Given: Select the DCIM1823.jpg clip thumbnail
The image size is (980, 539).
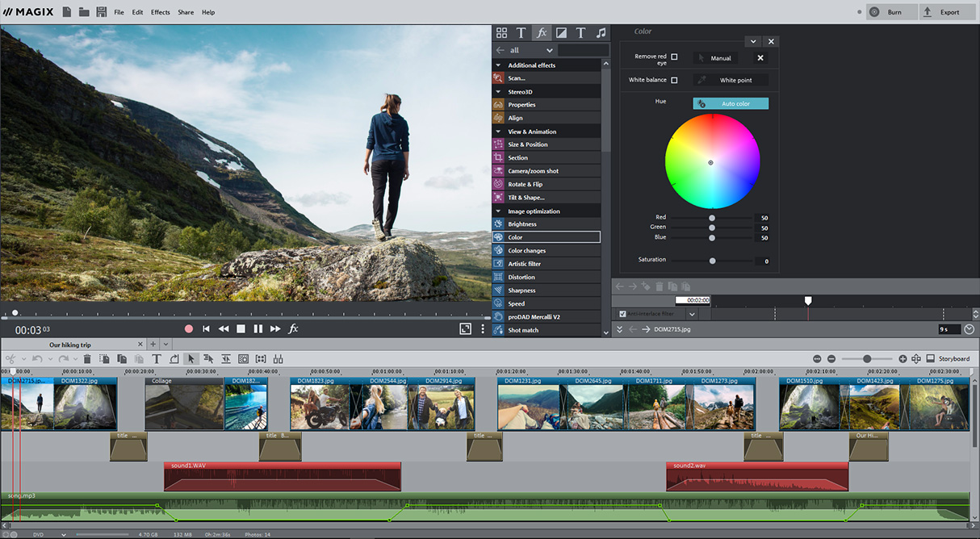Looking at the screenshot, I should (319, 407).
